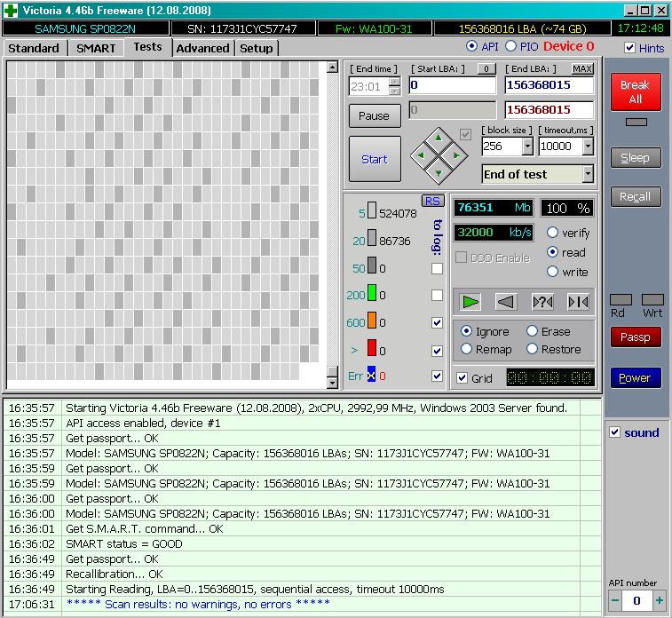This screenshot has width=672, height=618.
Task: Click the orange 600 ms block swatch
Action: point(372,321)
